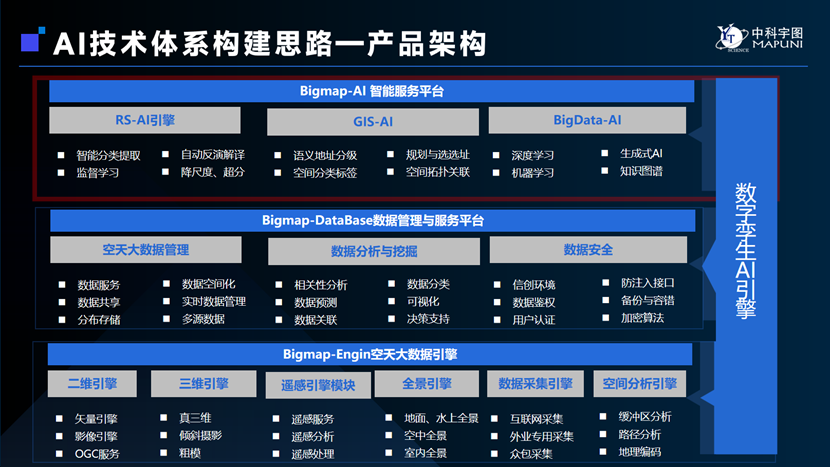This screenshot has width=830, height=467.
Task: Select the Bigmap-DataBase 数据管理与服务平台 header
Action: (x=371, y=221)
